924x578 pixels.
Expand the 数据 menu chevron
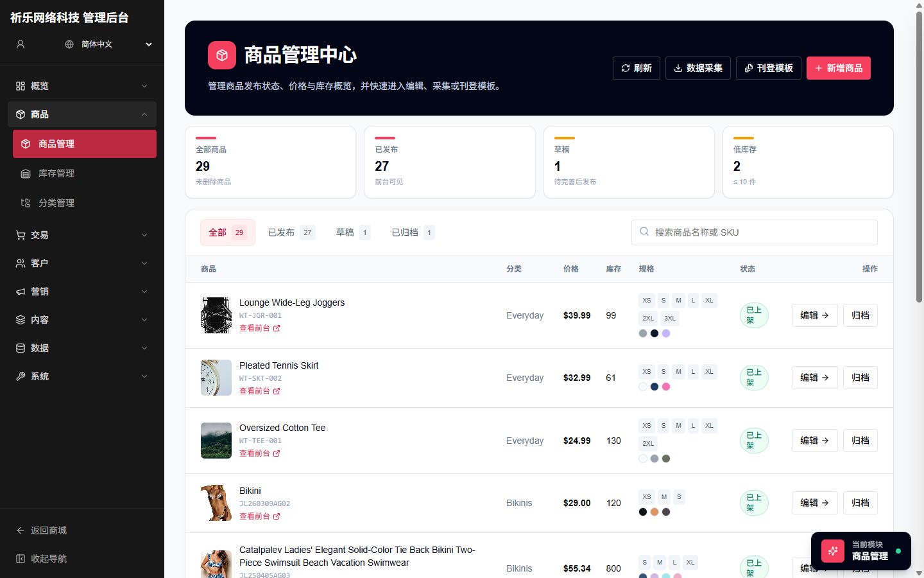144,348
